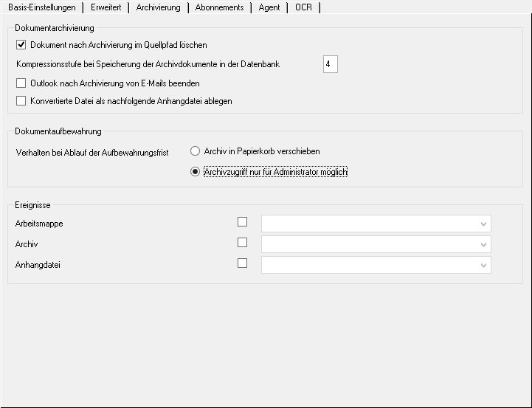
Task: Select the Archivierung tab
Action: point(158,7)
